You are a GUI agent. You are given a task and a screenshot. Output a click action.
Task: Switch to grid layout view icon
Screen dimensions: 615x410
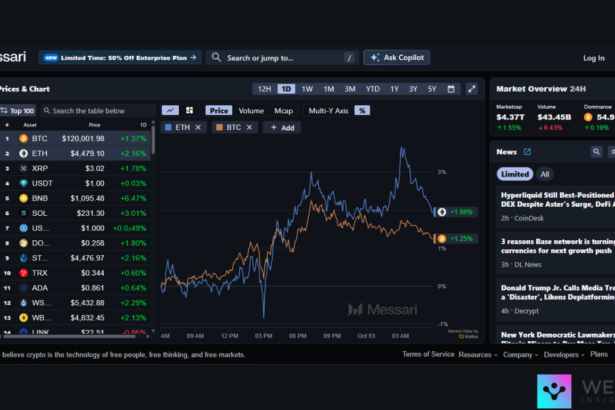point(188,110)
